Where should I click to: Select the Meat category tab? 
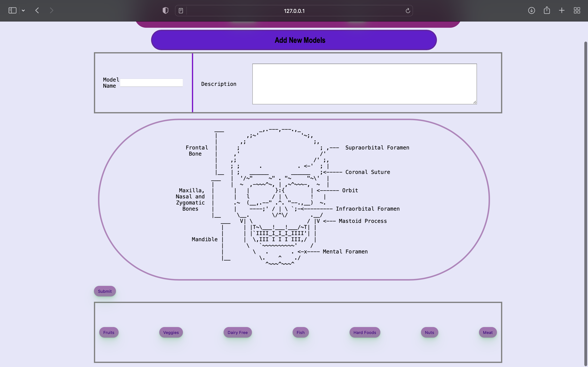487,332
